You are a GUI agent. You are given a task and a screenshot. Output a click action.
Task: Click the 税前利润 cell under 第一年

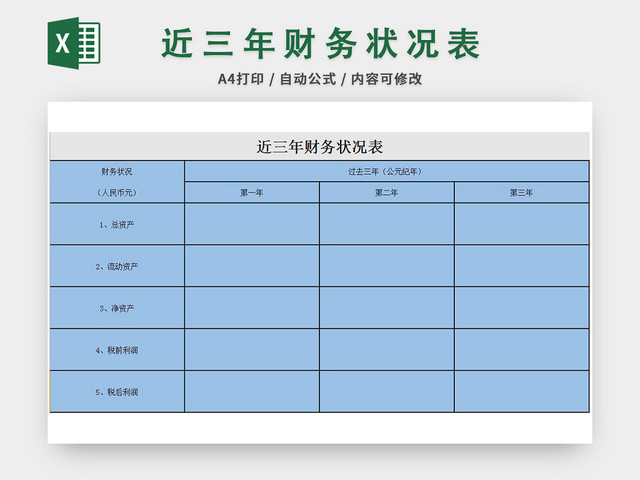252,350
